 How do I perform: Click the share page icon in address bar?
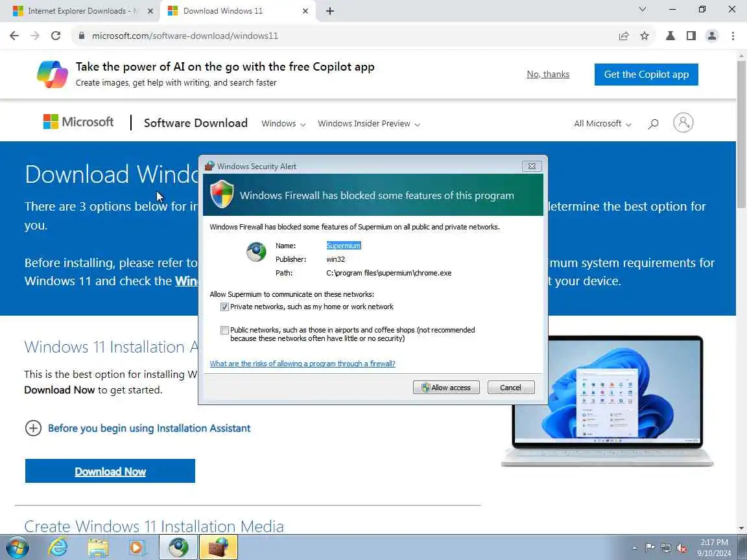tap(624, 36)
